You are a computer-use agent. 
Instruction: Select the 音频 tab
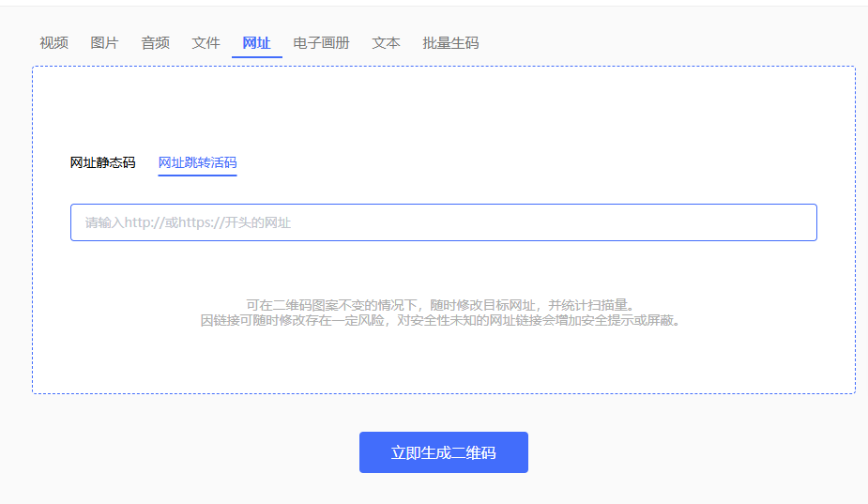point(156,42)
